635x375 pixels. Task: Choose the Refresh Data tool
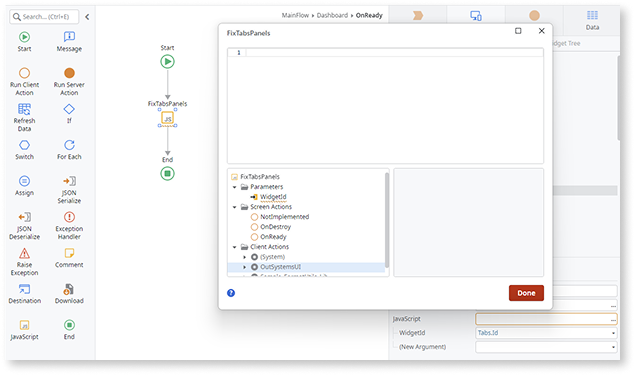[24, 117]
